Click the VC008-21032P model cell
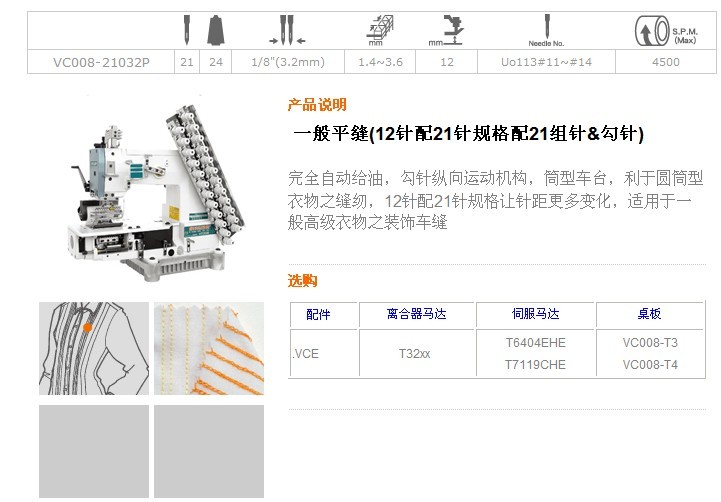Viewport: 721px width, 502px height. pos(101,62)
